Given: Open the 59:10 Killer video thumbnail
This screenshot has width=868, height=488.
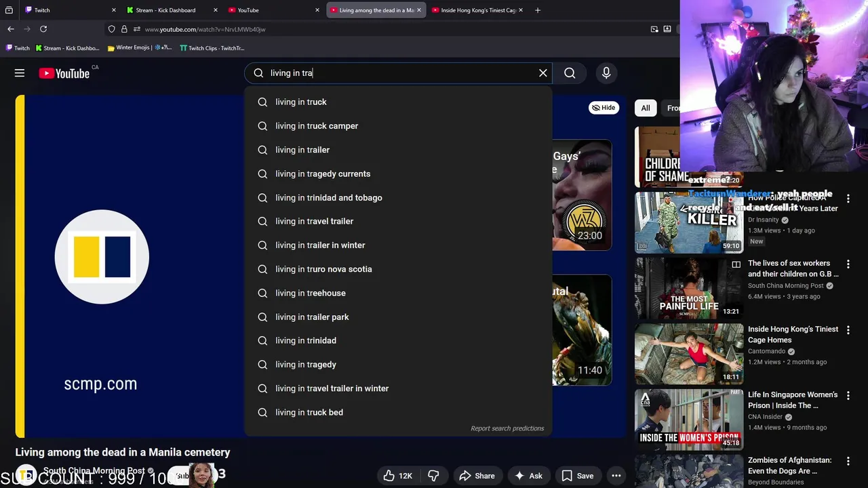Looking at the screenshot, I should 689,222.
